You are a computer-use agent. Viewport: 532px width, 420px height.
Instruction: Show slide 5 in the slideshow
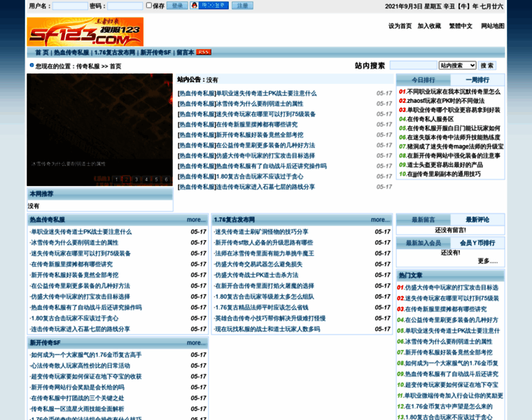(x=156, y=179)
